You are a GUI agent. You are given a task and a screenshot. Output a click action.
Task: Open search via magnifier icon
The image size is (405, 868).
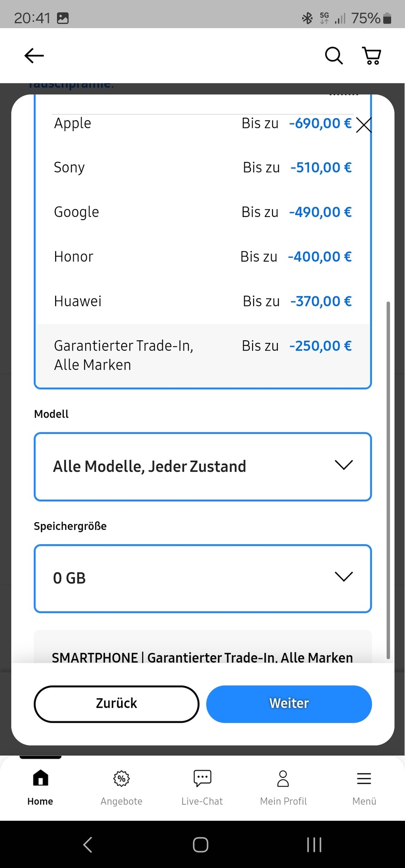[334, 56]
